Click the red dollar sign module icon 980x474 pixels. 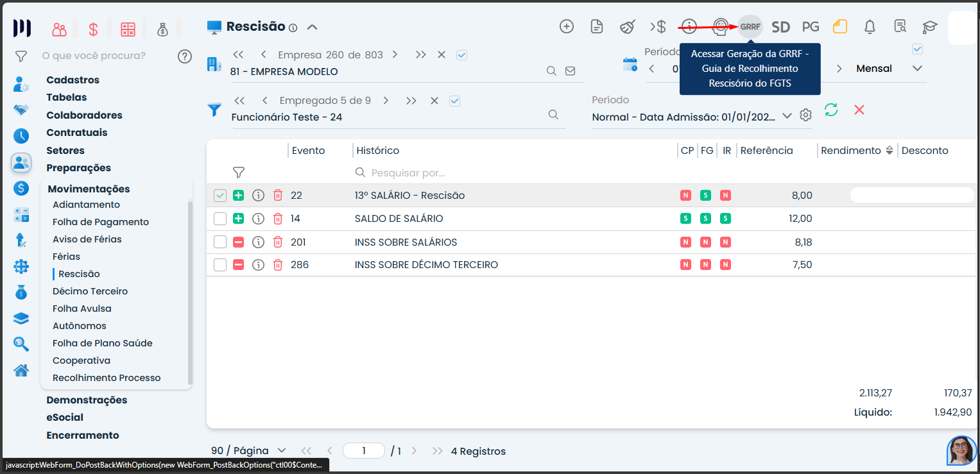94,29
